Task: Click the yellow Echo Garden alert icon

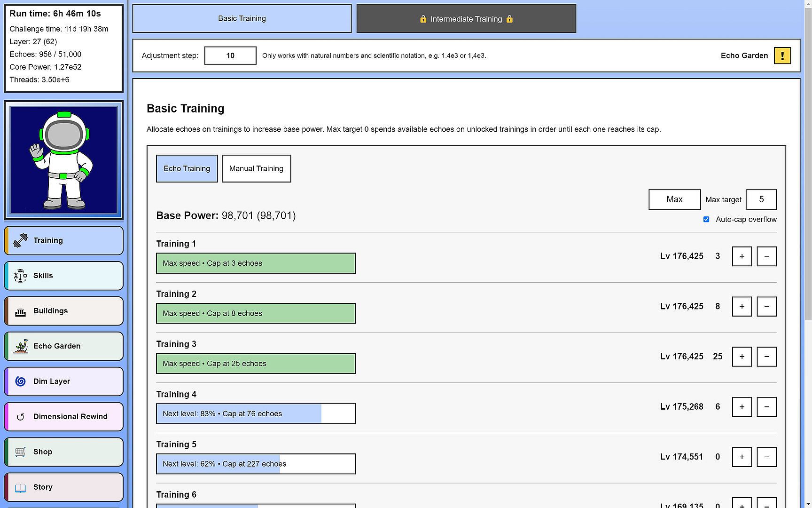Action: (782, 56)
